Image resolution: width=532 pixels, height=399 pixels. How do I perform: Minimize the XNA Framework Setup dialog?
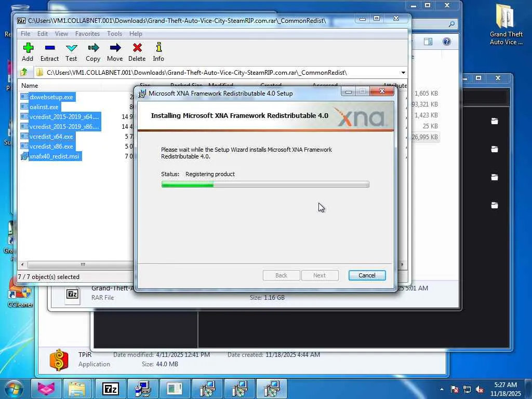349,91
